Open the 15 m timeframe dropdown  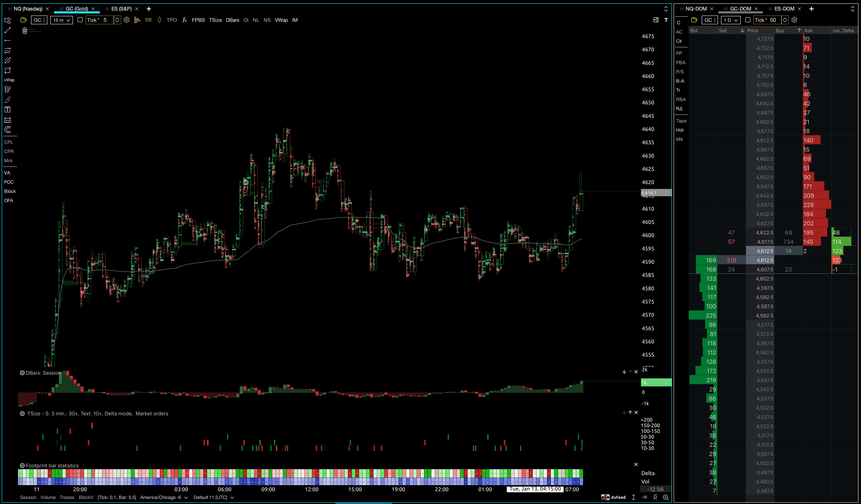(61, 20)
